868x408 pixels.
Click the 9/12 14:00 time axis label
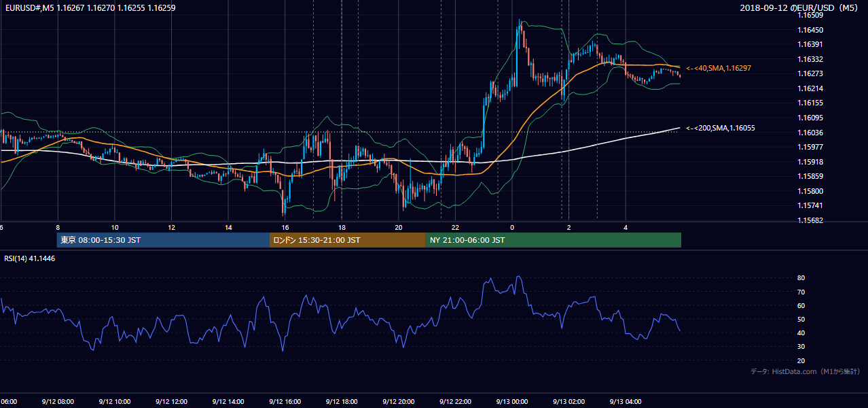[228, 401]
